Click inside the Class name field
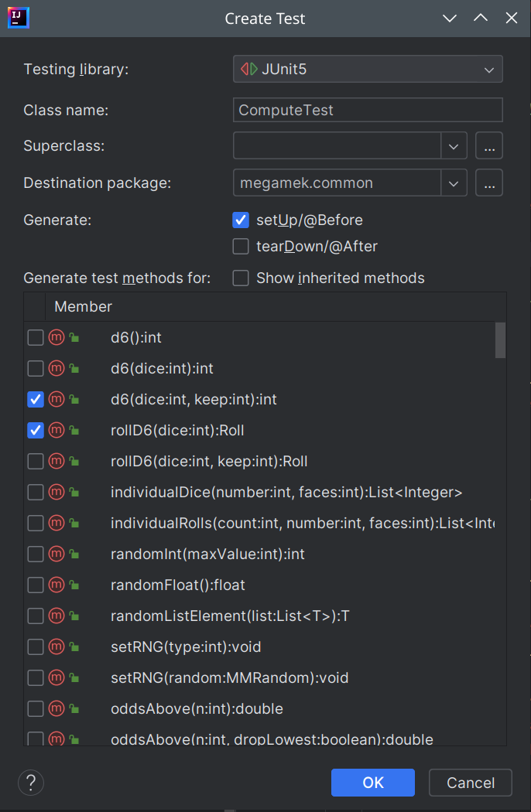The width and height of the screenshot is (531, 812). (x=367, y=110)
